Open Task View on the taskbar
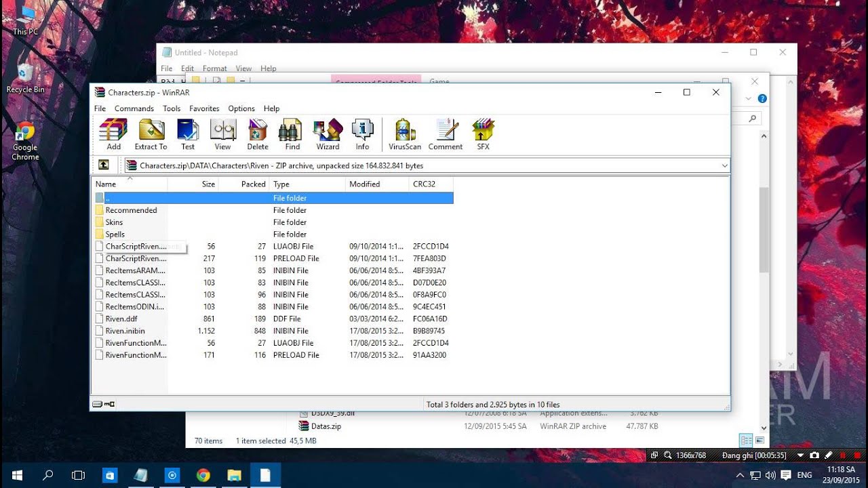The height and width of the screenshot is (488, 868). pos(79,475)
